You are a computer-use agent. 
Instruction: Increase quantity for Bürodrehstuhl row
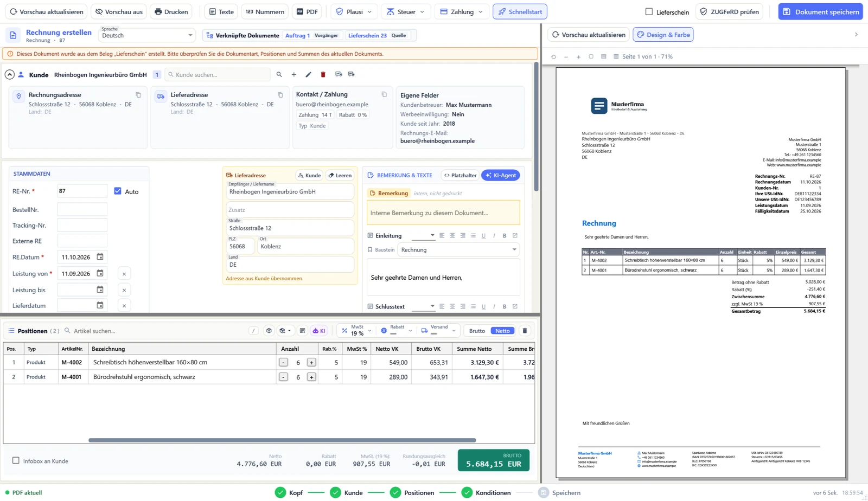(x=311, y=377)
